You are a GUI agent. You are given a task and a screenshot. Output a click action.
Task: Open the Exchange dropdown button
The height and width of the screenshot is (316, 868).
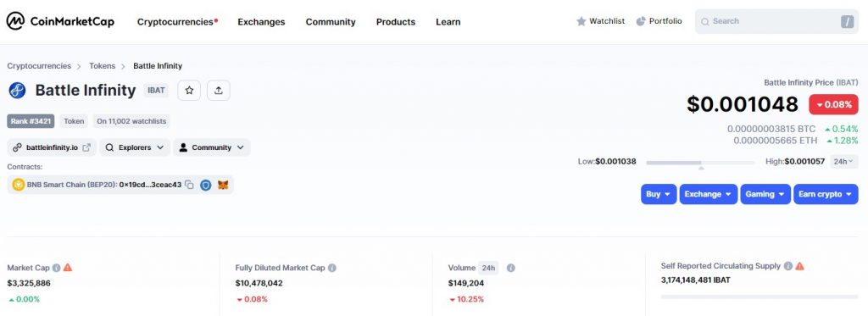click(x=709, y=194)
